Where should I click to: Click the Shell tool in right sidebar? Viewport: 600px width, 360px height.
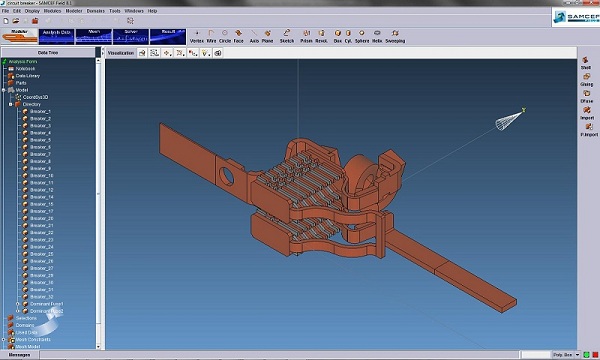click(x=586, y=63)
